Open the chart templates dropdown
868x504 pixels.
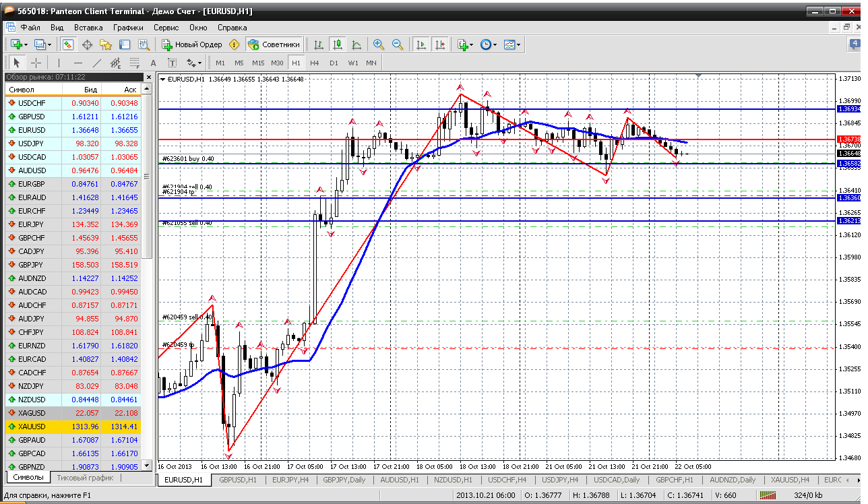pos(512,44)
